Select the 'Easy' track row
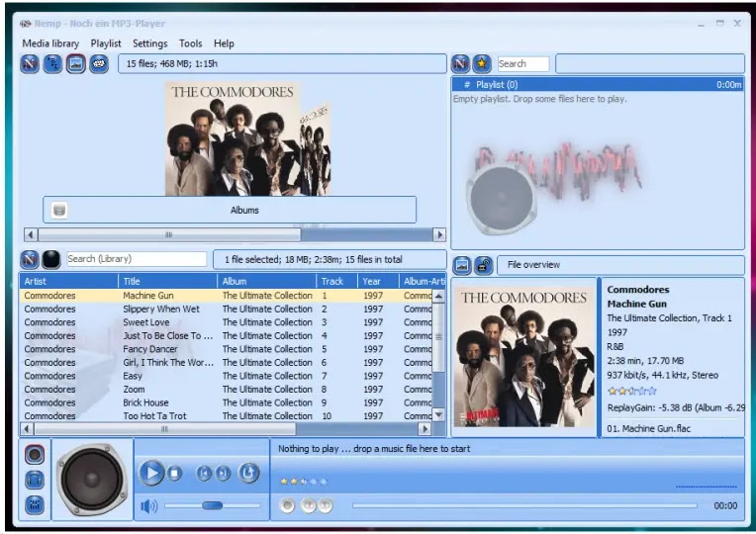Viewport: 756px width, 534px height. (226, 376)
